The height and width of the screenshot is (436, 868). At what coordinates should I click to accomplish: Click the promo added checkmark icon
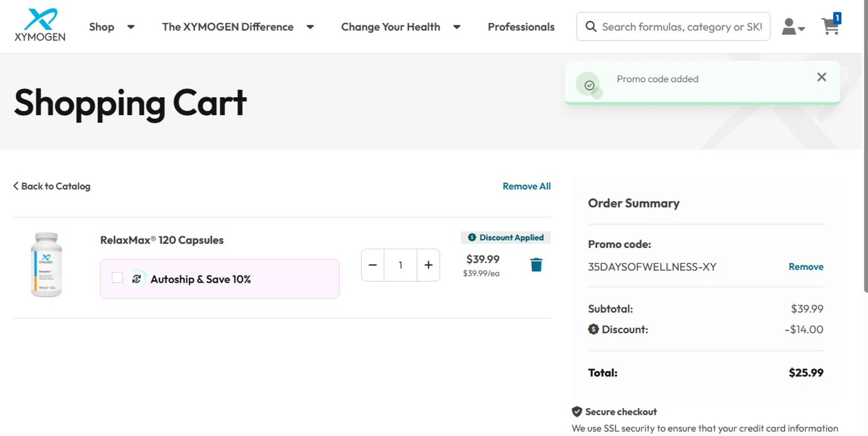[x=589, y=85]
